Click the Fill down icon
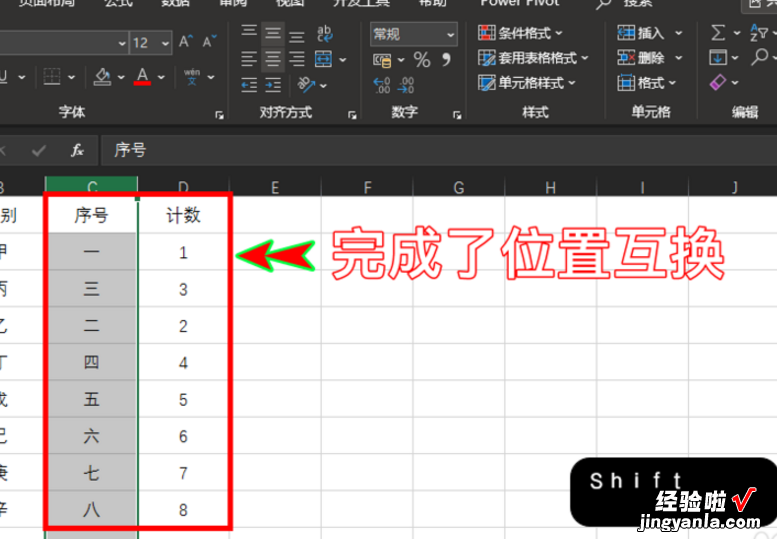This screenshot has width=777, height=539. click(718, 57)
